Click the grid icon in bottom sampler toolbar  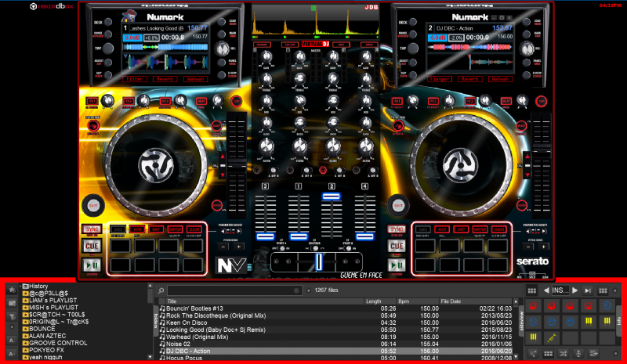[548, 354]
